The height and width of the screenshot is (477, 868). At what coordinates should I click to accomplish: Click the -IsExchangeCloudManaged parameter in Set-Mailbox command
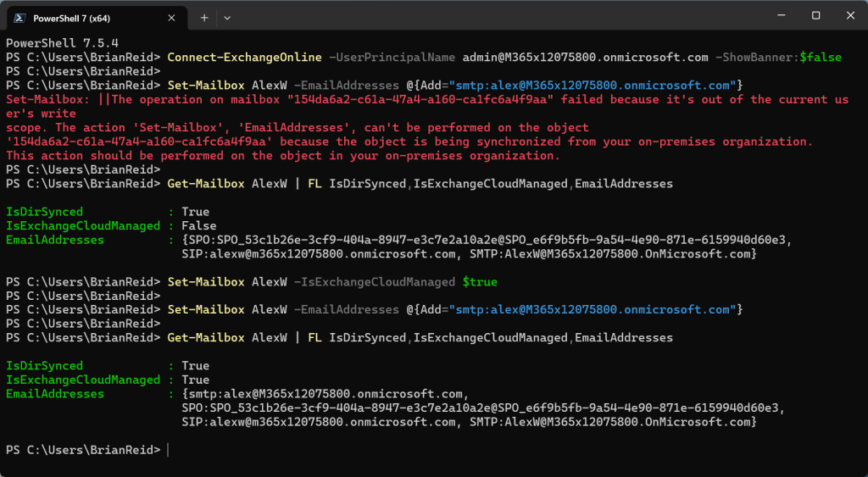373,281
